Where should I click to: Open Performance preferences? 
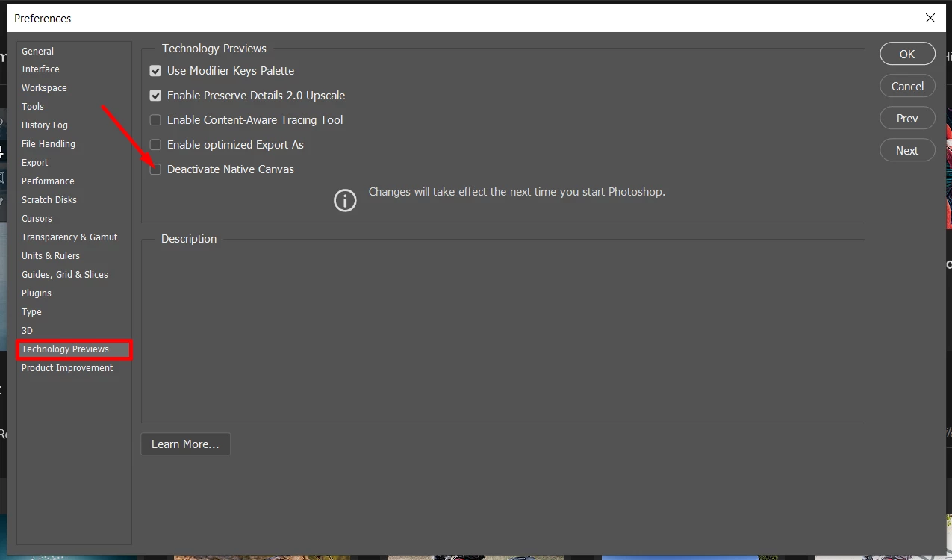coord(48,181)
